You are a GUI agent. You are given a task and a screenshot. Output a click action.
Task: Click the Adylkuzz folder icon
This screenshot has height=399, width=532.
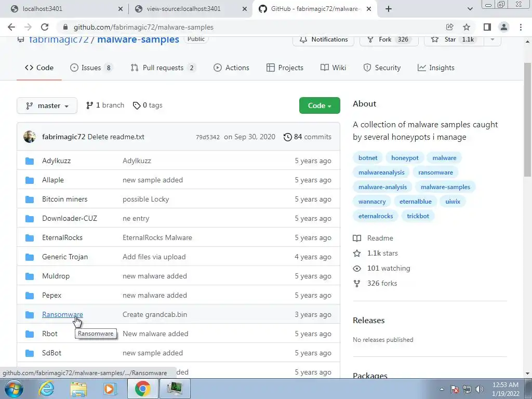30,161
